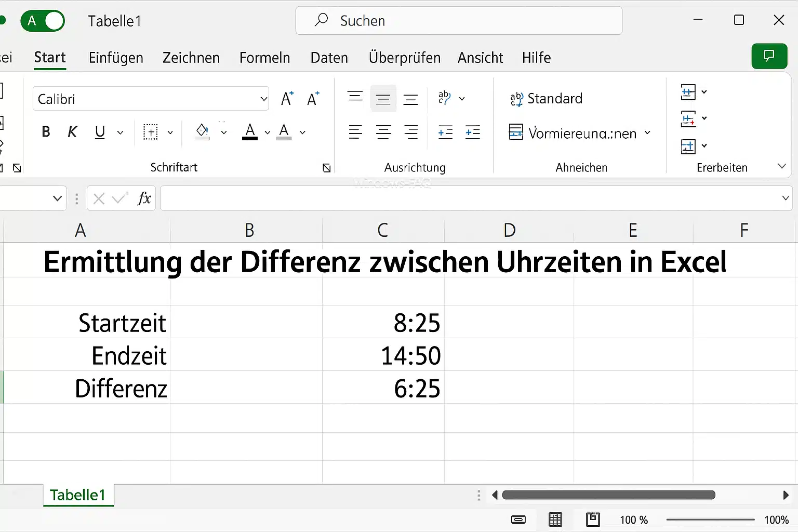Click the insert function fx icon
The height and width of the screenshot is (532, 798).
pos(144,198)
